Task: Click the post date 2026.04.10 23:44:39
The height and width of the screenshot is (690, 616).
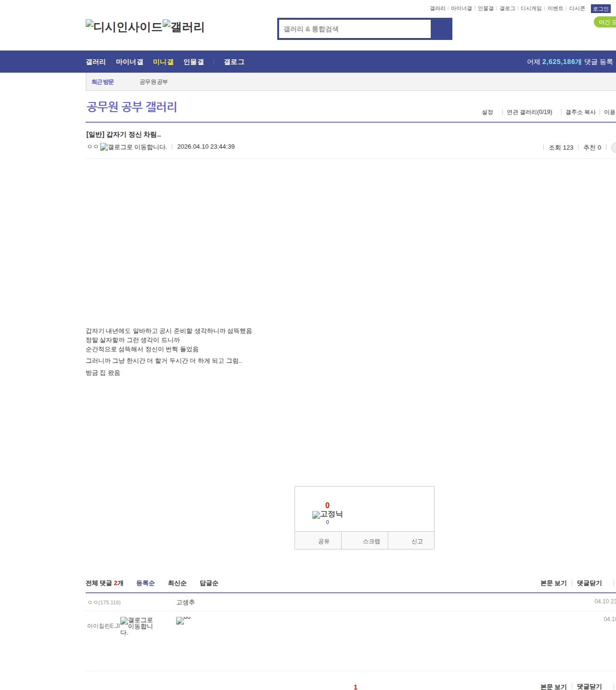Action: click(206, 147)
